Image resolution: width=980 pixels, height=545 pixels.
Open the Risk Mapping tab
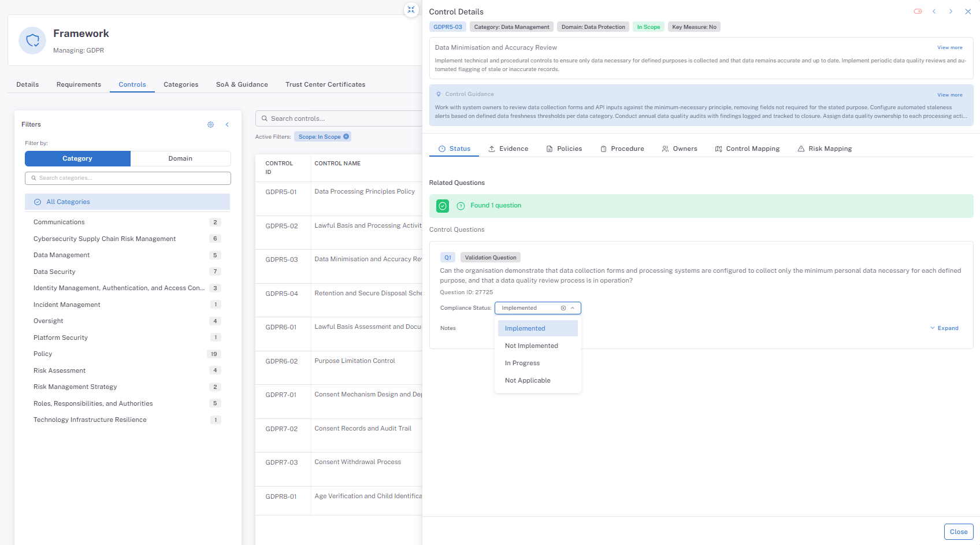[825, 149]
